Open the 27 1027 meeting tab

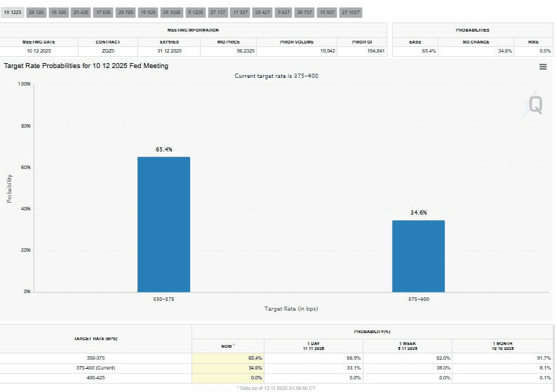point(350,13)
